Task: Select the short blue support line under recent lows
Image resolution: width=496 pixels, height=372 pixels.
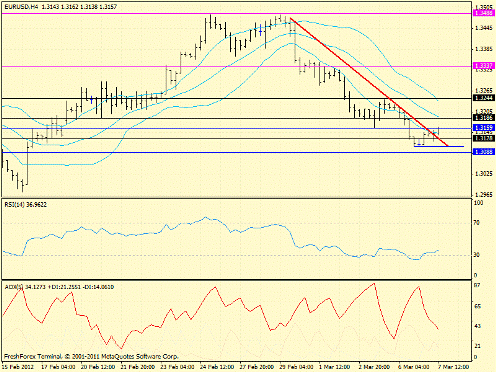Action: tap(439, 146)
